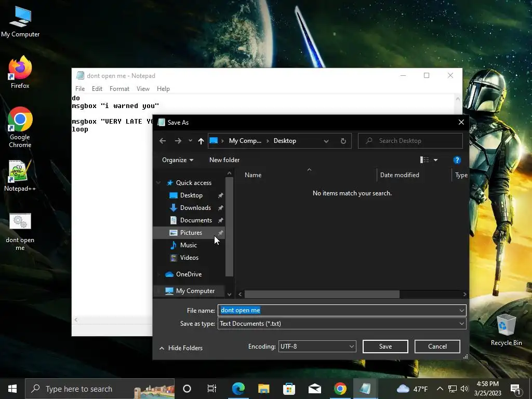Create a New folder
532x399 pixels.
[x=224, y=160]
